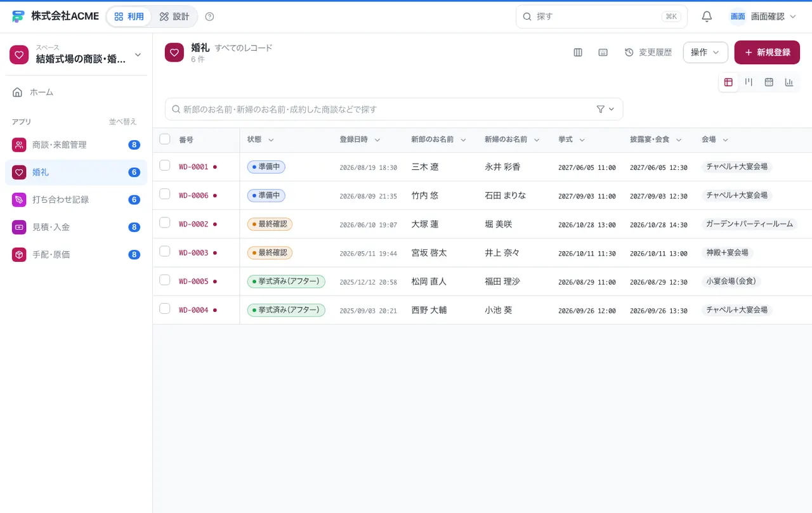Switch to calendar view icon

click(769, 82)
